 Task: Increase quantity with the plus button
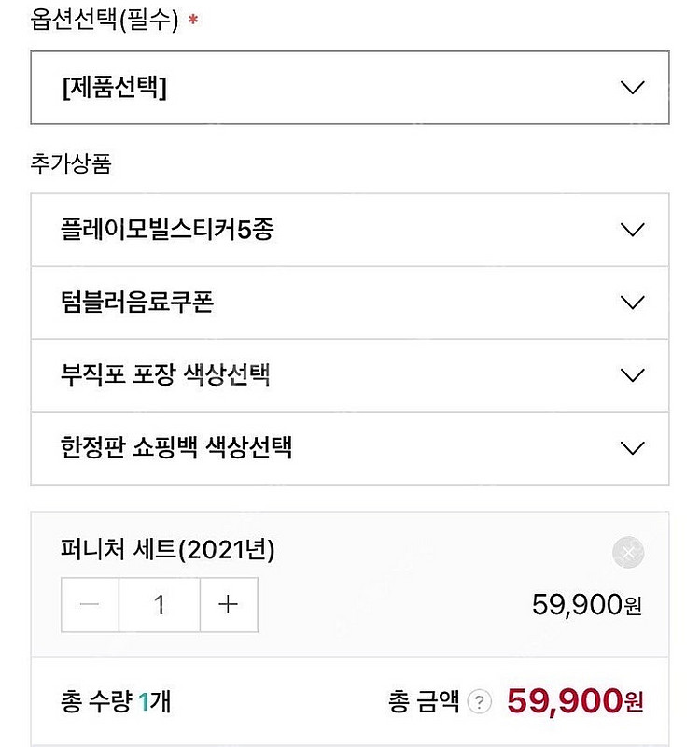coord(228,605)
